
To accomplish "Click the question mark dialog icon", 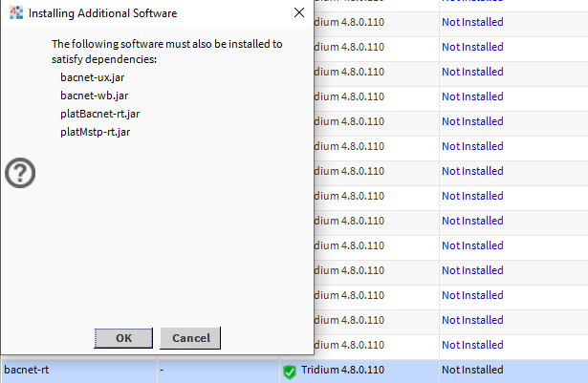I will [x=21, y=172].
